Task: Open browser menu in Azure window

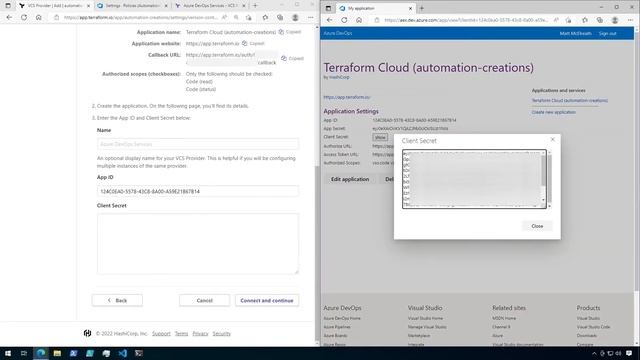Action: click(x=631, y=20)
